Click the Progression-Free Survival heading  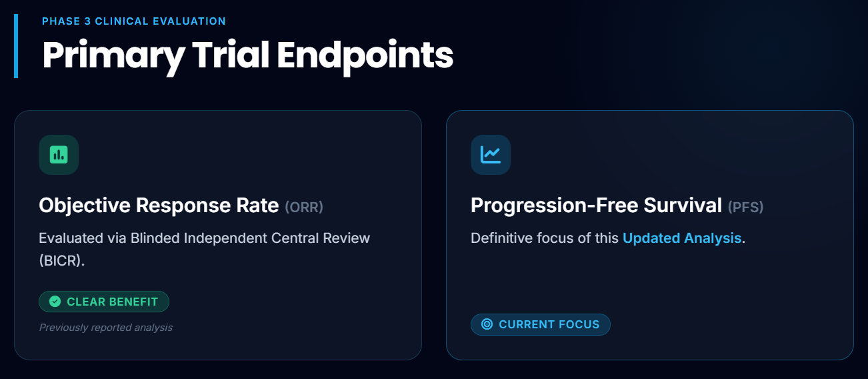tap(596, 206)
